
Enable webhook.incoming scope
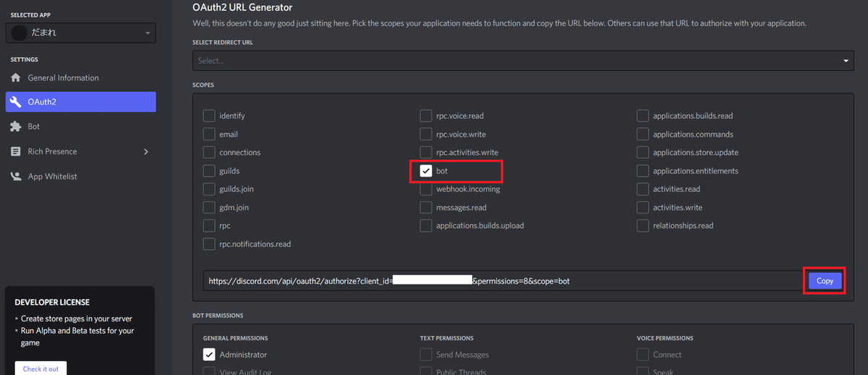(x=426, y=189)
